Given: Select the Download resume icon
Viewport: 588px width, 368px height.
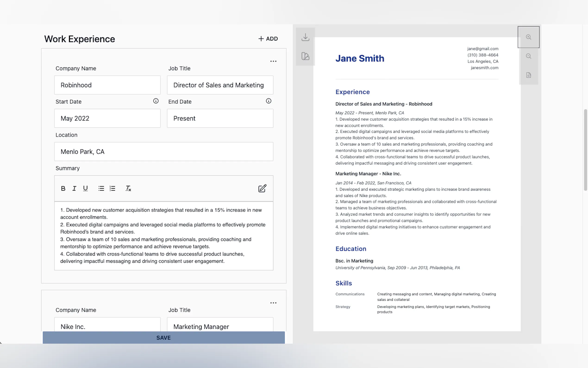Looking at the screenshot, I should 305,37.
